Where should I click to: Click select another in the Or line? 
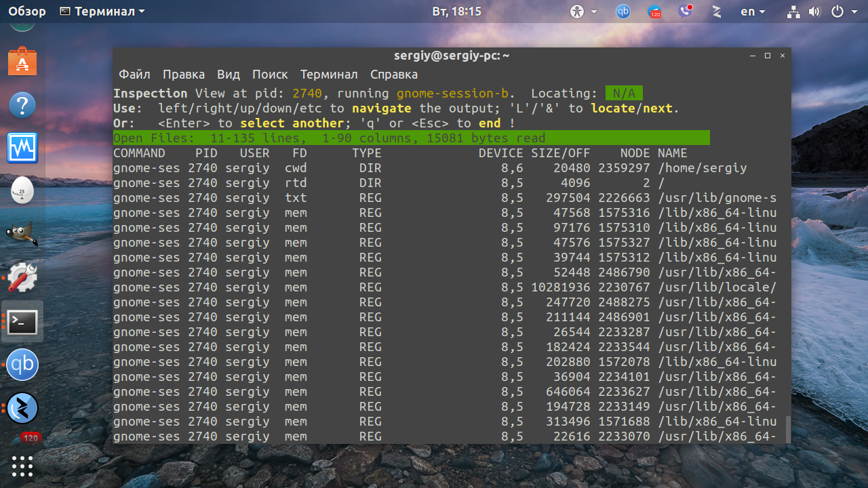pos(292,123)
